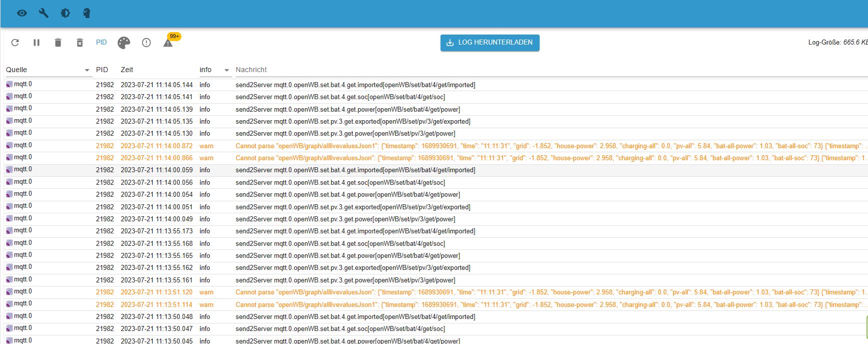This screenshot has width=868, height=344.
Task: Click info level in the 11:14:00.049 row
Action: click(x=205, y=219)
